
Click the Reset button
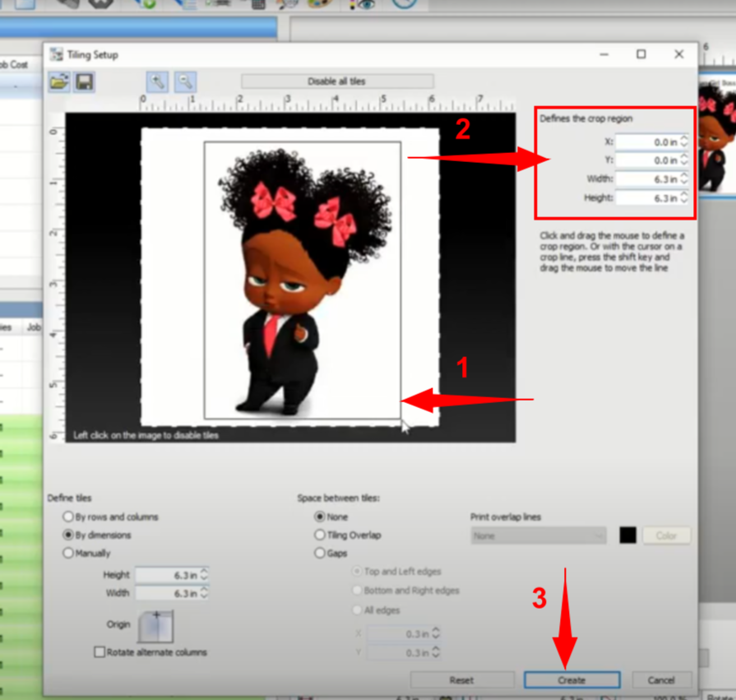462,679
